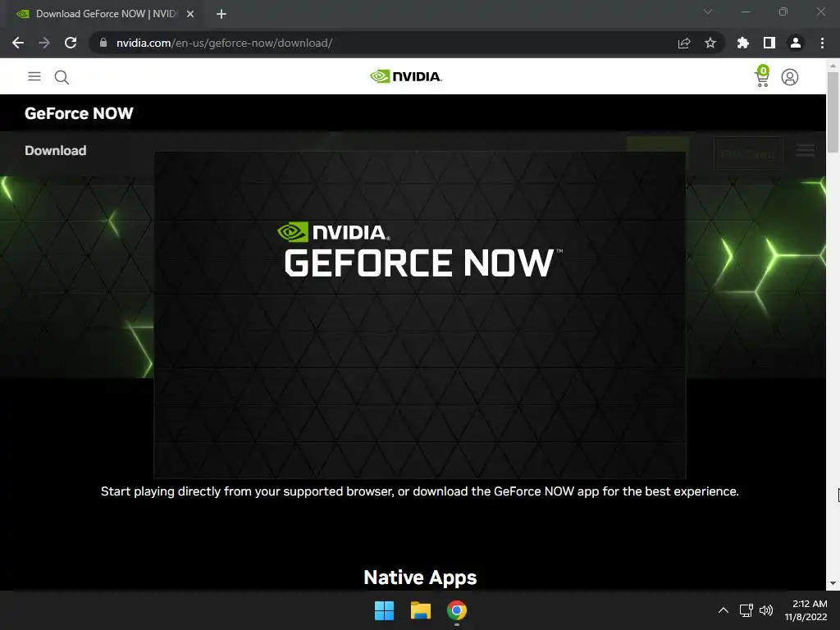
Task: Open the Windows Start menu
Action: (x=384, y=610)
